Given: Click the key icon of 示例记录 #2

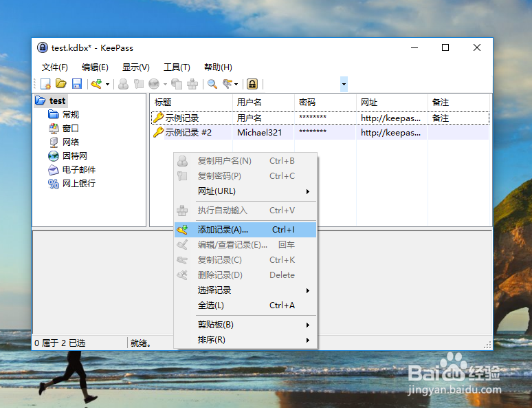Looking at the screenshot, I should point(158,133).
